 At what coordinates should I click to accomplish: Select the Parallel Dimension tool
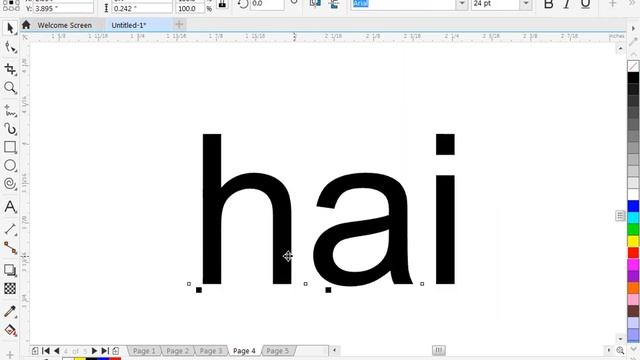(x=10, y=229)
